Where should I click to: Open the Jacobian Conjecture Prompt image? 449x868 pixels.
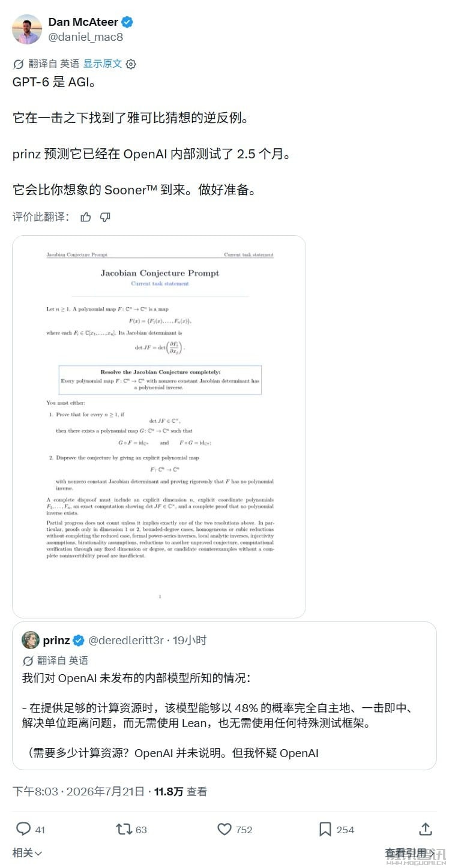click(159, 427)
